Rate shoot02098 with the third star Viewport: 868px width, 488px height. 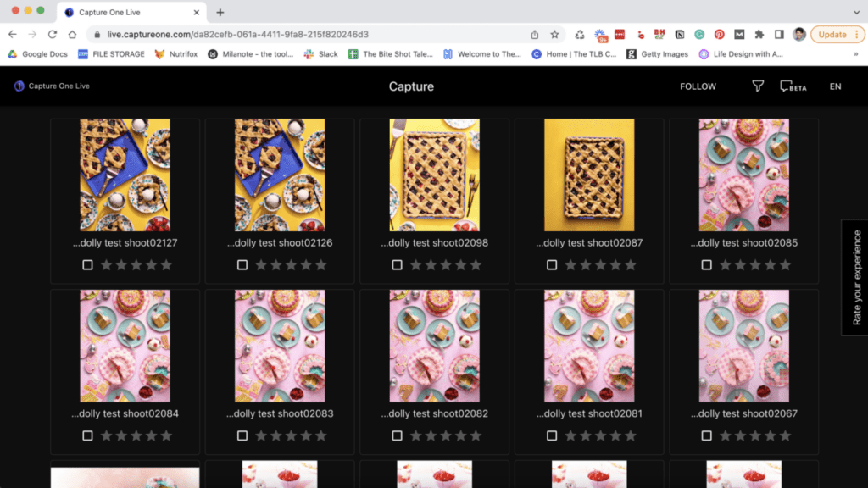[446, 265]
